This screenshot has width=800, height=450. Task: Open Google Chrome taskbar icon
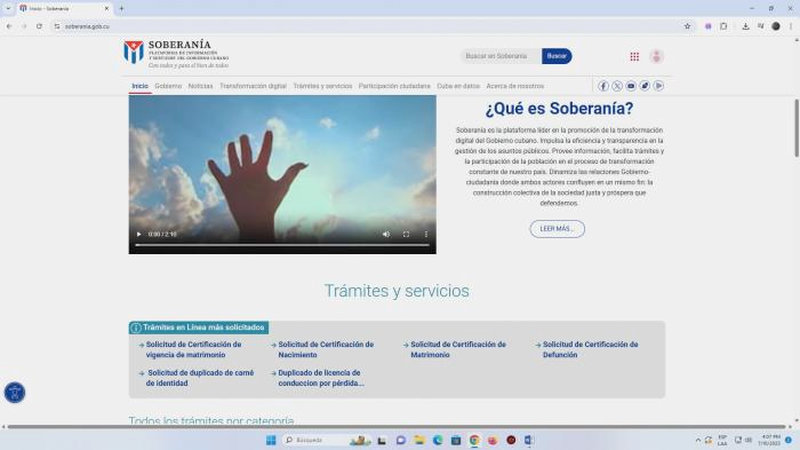coord(474,440)
